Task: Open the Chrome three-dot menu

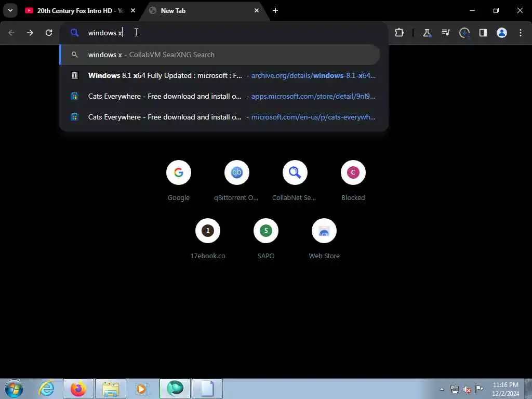Action: click(521, 33)
